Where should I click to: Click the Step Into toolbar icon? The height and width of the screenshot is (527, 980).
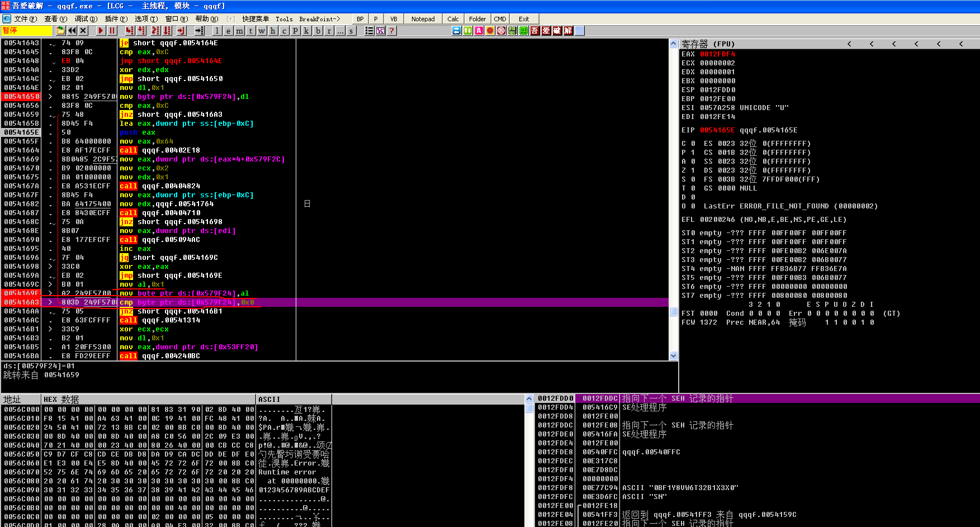[130, 31]
